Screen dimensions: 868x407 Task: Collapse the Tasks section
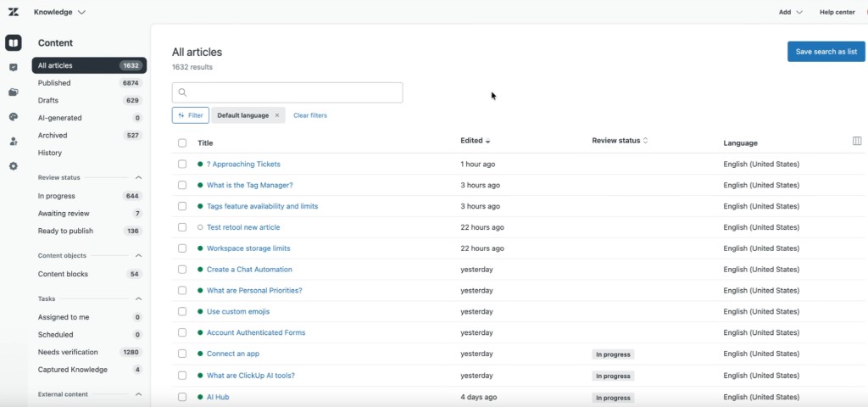tap(138, 299)
